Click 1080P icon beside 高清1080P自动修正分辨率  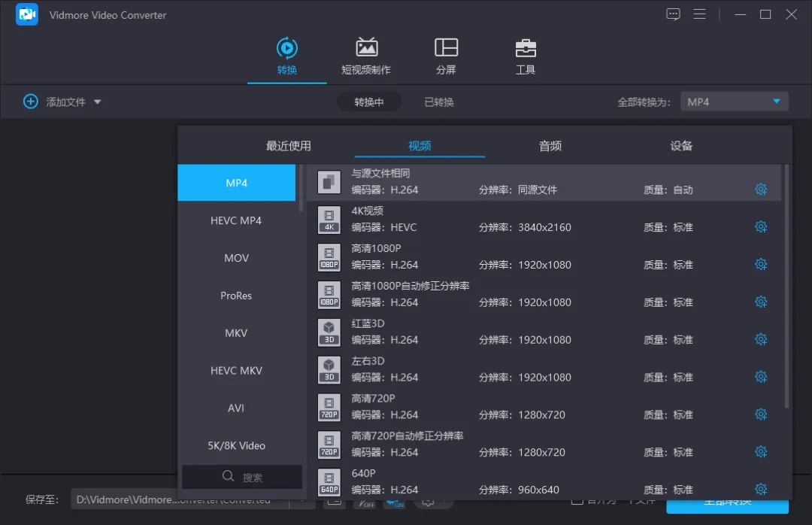pos(329,295)
